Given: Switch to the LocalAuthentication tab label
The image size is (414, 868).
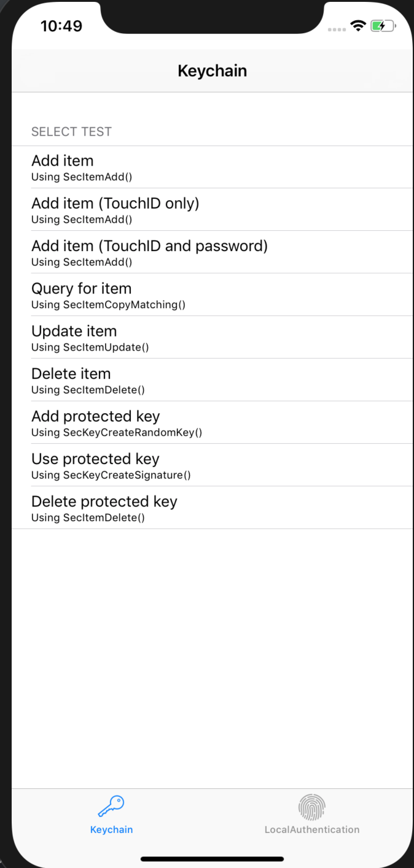Looking at the screenshot, I should coord(311,829).
